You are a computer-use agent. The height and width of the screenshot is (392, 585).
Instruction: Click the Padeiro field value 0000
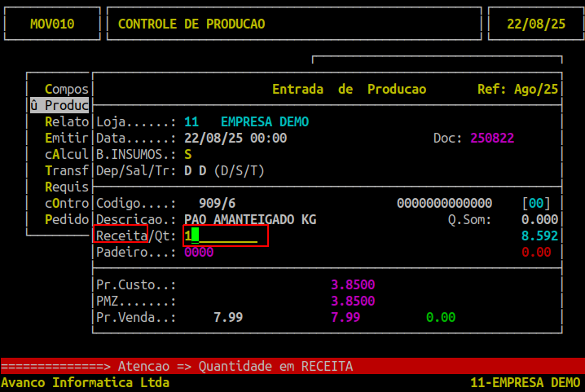tap(199, 253)
